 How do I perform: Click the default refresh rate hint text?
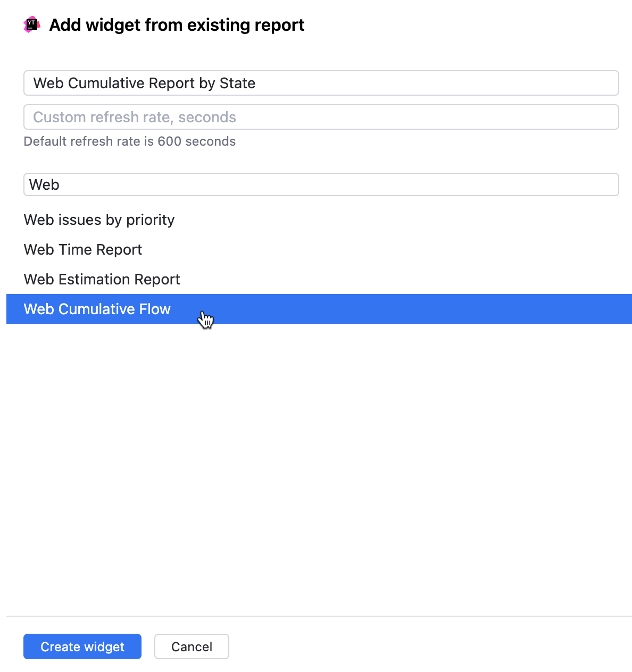point(130,141)
